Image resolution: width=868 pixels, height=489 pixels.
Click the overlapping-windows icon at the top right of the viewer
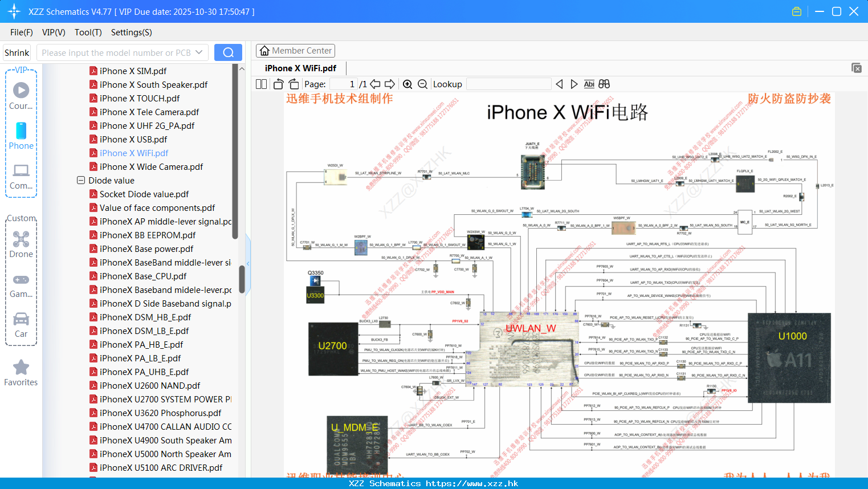point(857,68)
